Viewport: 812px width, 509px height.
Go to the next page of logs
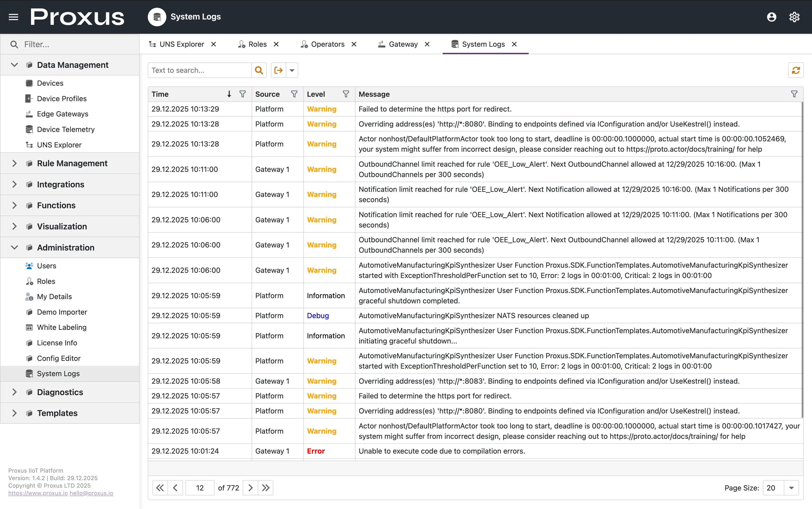coord(250,487)
